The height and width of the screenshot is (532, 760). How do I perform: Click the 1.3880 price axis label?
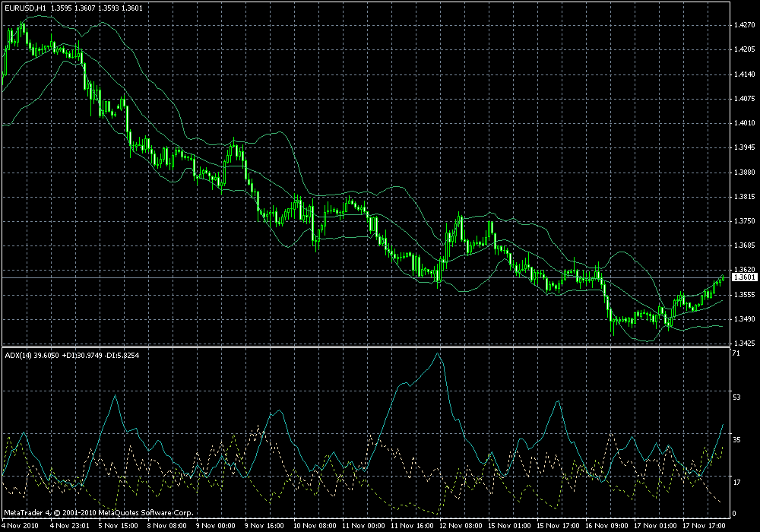745,172
